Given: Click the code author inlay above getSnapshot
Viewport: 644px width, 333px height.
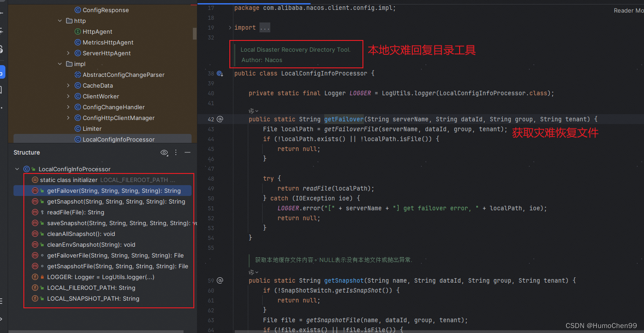Looking at the screenshot, I should 254,272.
